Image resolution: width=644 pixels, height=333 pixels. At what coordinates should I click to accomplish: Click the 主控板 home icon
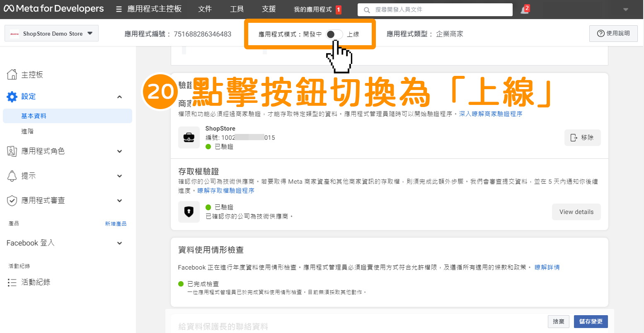[12, 75]
